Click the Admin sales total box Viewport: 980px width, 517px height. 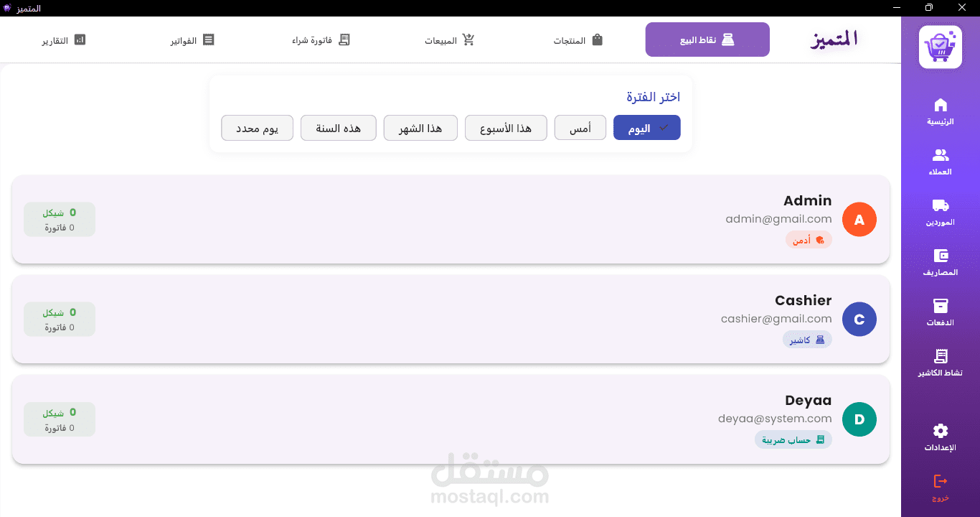click(60, 220)
